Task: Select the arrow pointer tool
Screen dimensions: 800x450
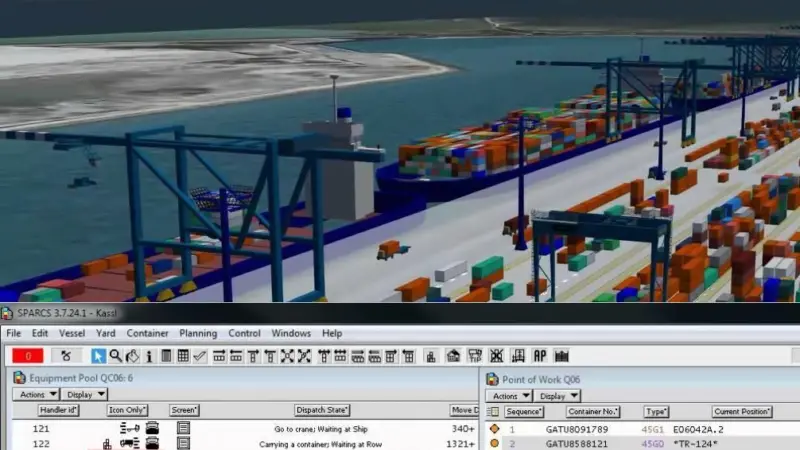Action: point(98,356)
